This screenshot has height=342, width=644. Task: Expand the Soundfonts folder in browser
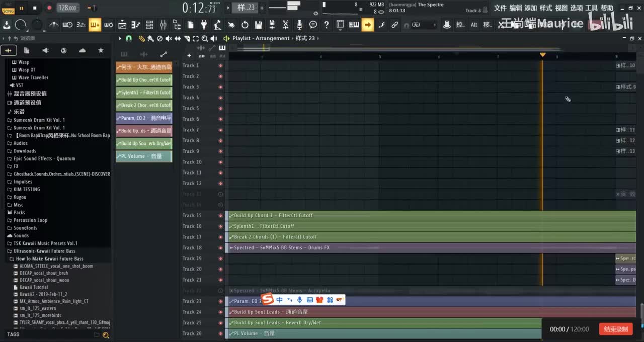point(25,228)
